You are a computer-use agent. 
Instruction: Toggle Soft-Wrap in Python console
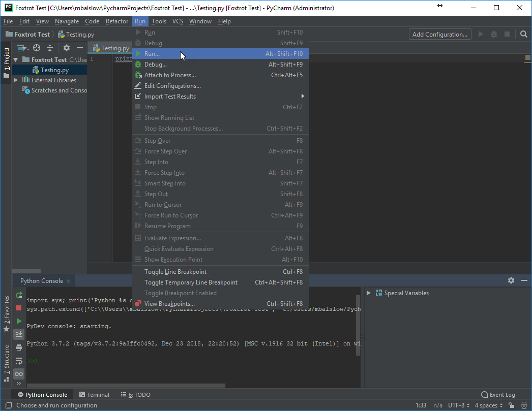(19, 361)
